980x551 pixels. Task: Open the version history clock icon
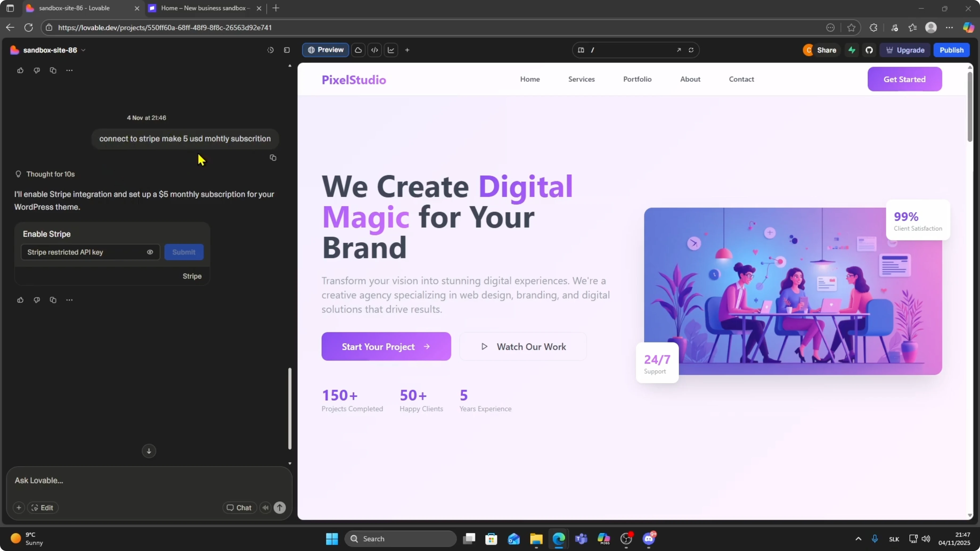click(x=271, y=50)
